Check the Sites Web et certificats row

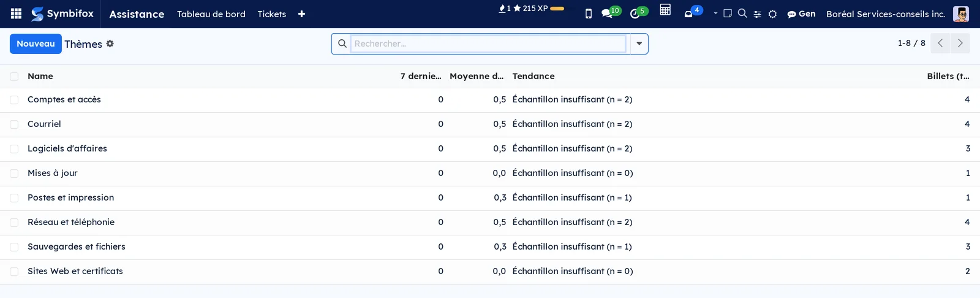pyautogui.click(x=14, y=272)
